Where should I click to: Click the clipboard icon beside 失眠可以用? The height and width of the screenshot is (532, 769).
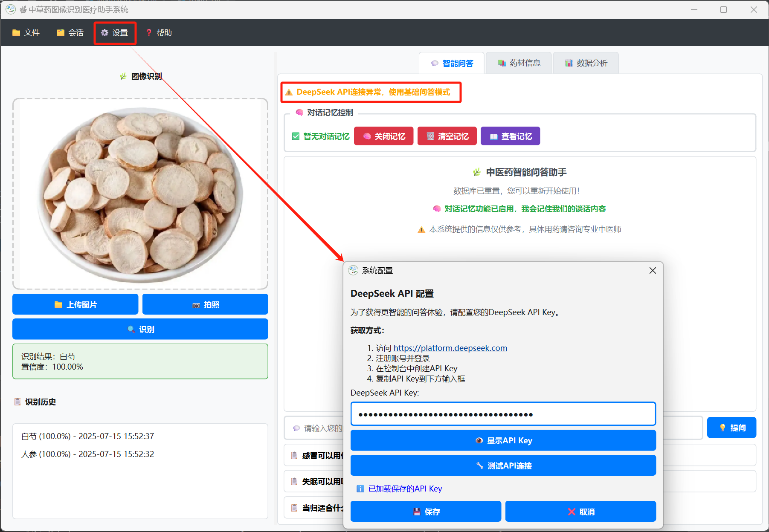click(x=294, y=482)
